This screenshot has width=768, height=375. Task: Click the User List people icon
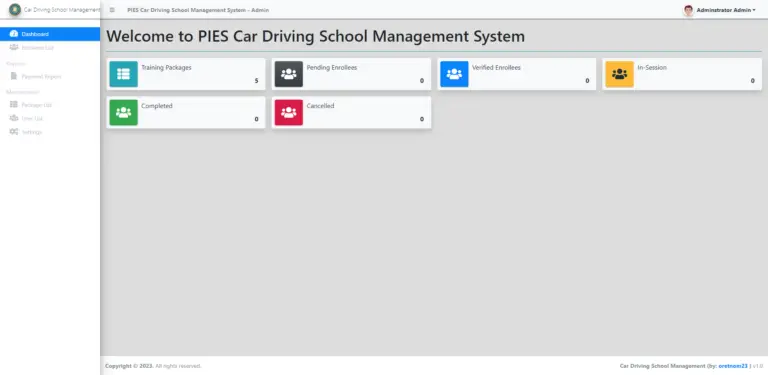(14, 118)
